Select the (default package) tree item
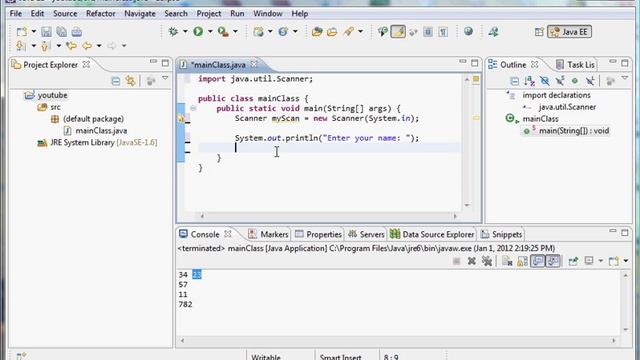 (93, 119)
